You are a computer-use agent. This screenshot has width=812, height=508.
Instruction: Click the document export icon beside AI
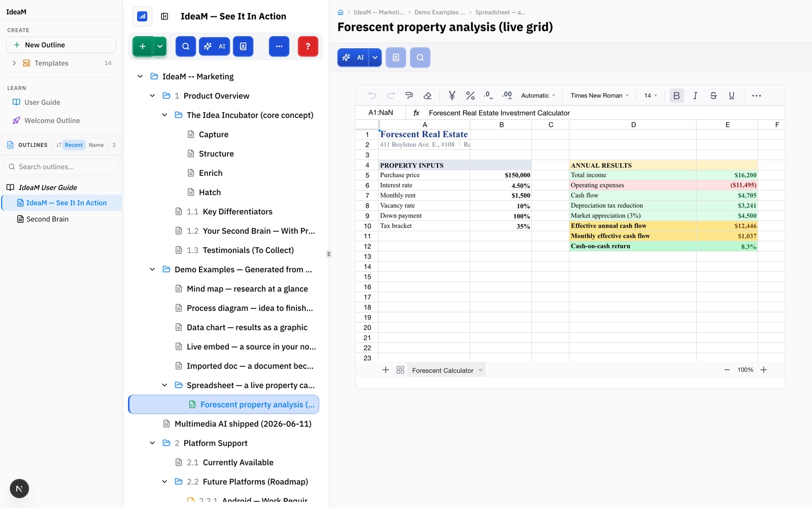[396, 57]
